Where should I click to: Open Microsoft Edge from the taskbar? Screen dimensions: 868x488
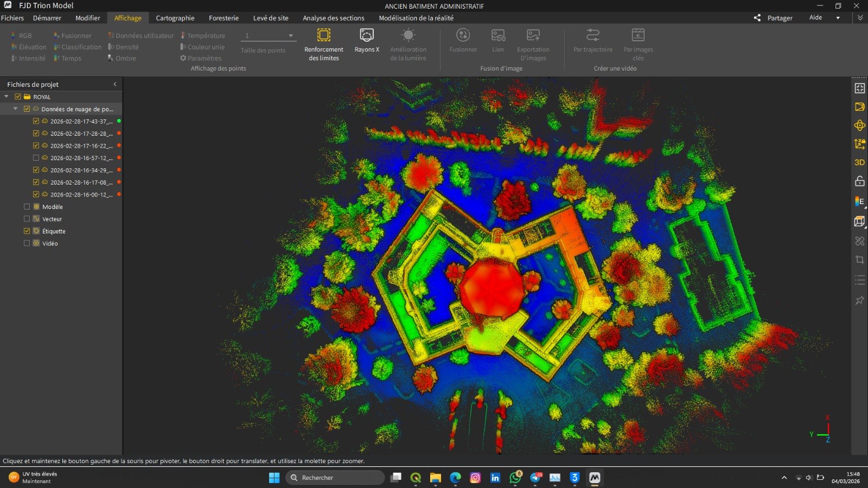pos(455,478)
